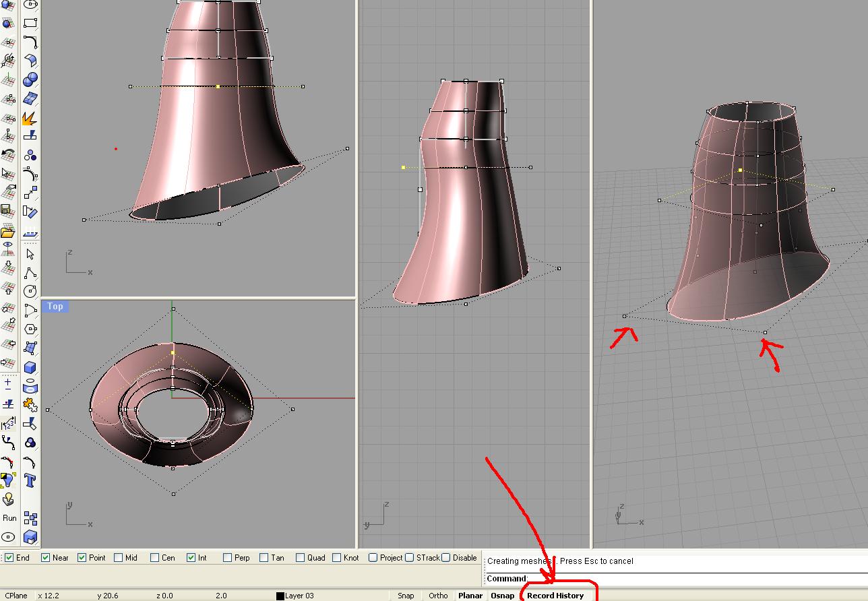868x601 pixels.
Task: Tick the Disable osnap checkbox
Action: pos(446,558)
